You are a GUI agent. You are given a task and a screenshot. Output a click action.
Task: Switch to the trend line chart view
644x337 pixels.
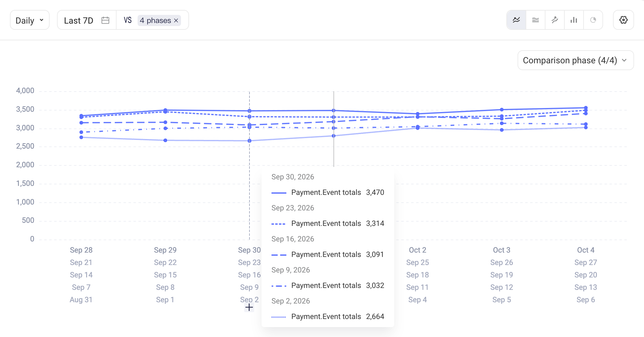555,20
